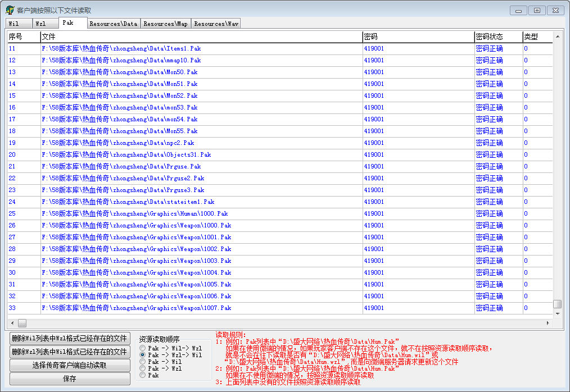Click password 419001 in row 28
Viewport: 570px width, 392px height.
click(374, 249)
